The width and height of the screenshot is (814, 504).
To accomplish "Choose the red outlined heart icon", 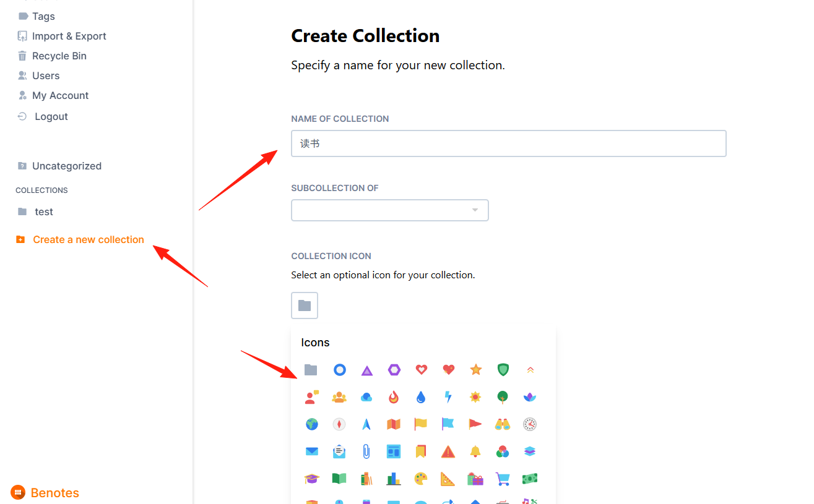I will tap(422, 370).
